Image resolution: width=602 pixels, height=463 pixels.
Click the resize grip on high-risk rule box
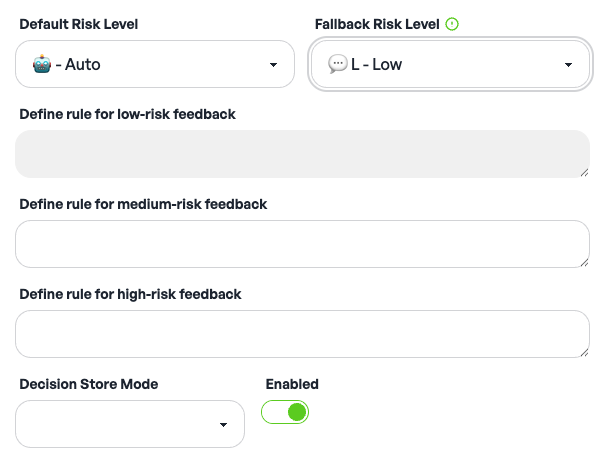(583, 351)
